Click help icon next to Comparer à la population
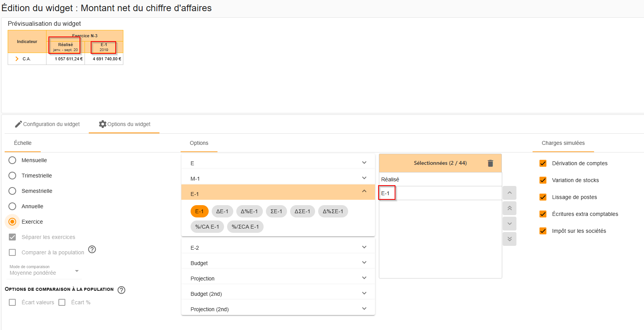 (92, 249)
